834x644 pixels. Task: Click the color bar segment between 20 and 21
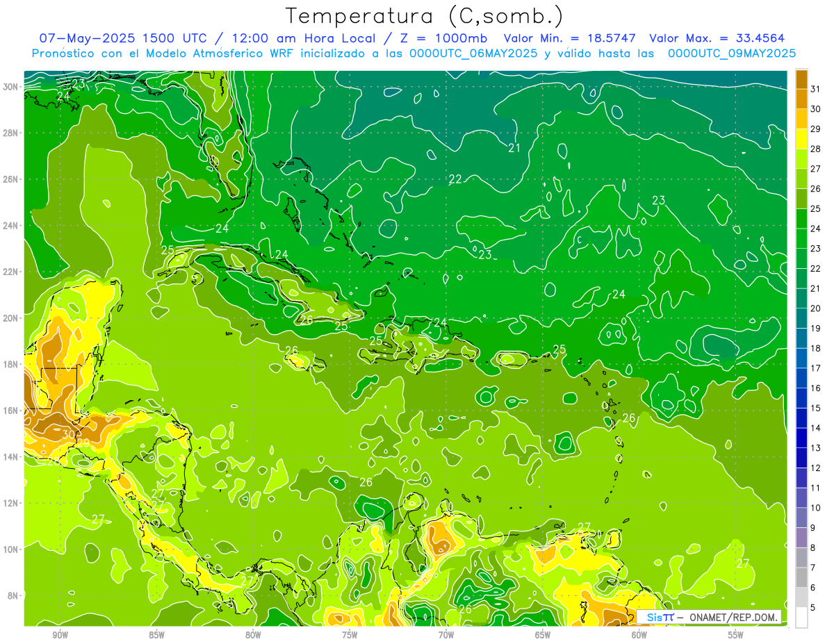[801, 298]
